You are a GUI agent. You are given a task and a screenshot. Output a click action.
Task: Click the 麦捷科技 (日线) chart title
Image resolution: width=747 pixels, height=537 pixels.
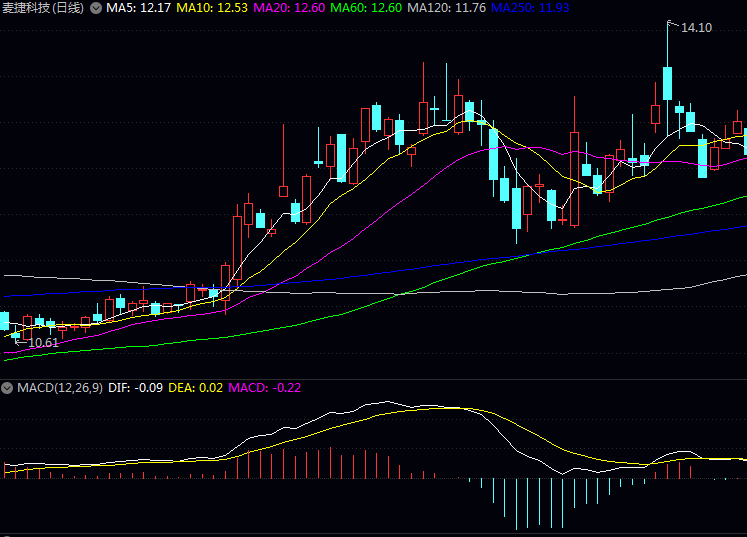(43, 8)
